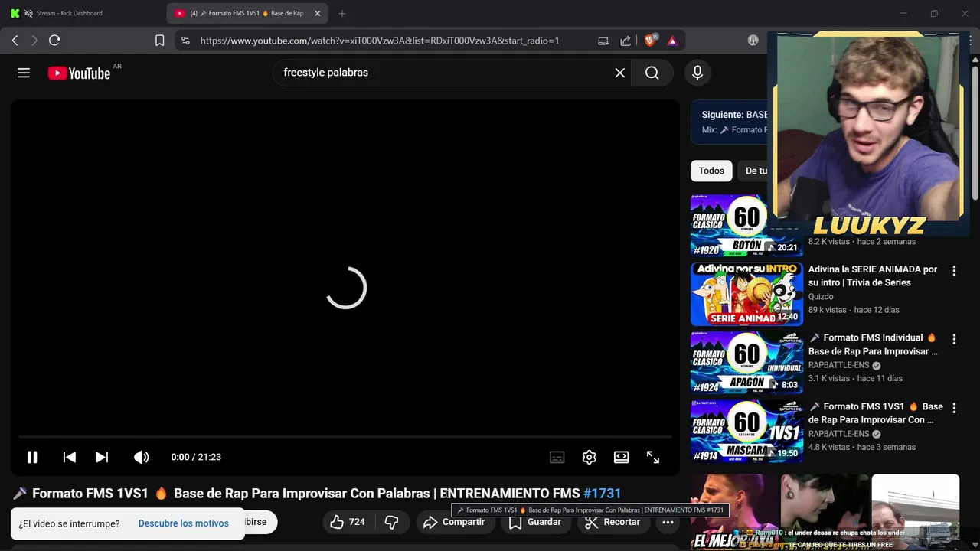980x551 pixels.
Task: Mute the video volume speaker icon
Action: pyautogui.click(x=142, y=457)
